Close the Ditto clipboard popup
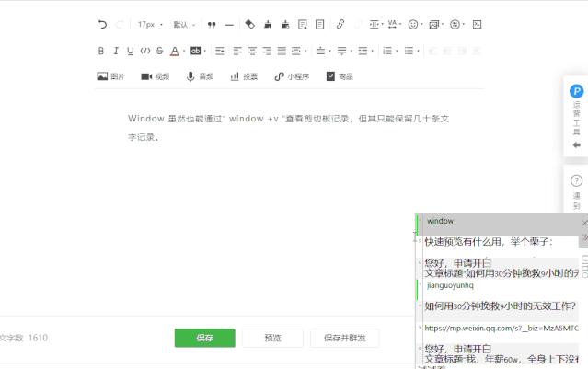The width and height of the screenshot is (588, 369). (x=584, y=223)
